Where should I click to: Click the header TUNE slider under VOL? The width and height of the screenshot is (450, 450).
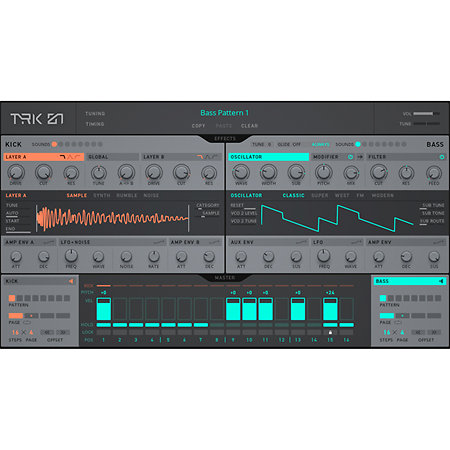pyautogui.click(x=426, y=124)
